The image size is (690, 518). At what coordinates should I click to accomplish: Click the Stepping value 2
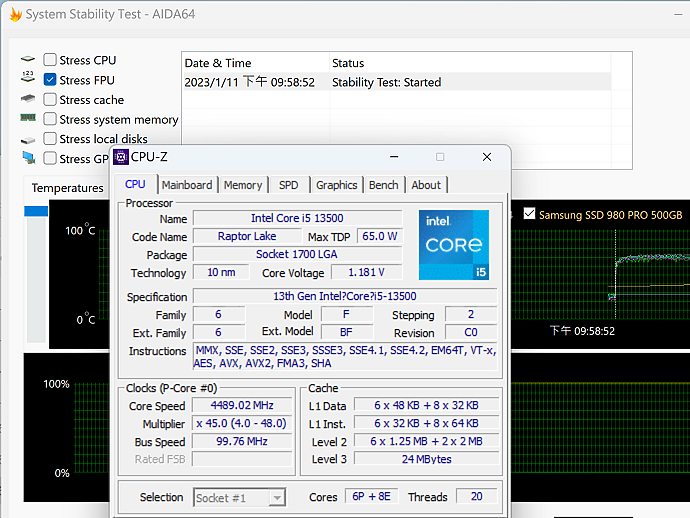[471, 314]
